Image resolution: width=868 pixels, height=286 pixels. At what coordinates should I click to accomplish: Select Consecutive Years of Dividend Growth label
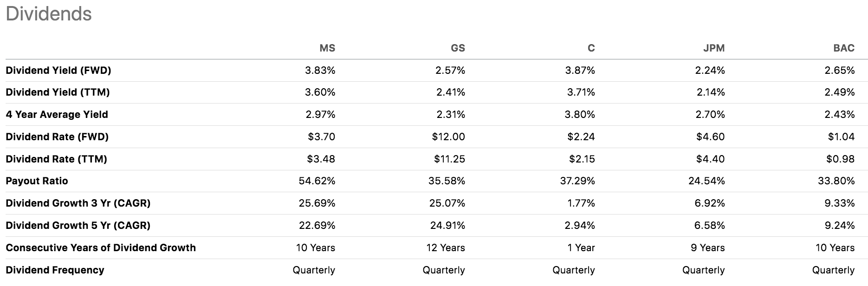coord(101,248)
